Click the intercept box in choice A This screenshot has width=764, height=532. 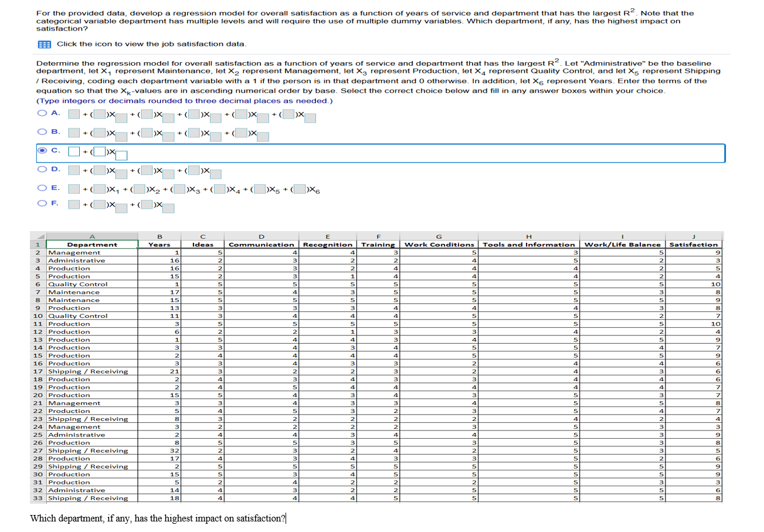click(73, 114)
